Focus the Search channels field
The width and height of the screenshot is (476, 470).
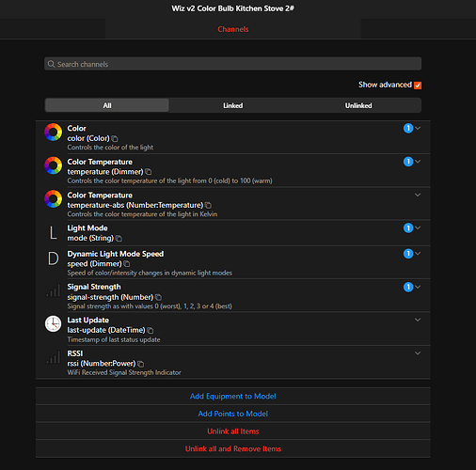tap(232, 64)
